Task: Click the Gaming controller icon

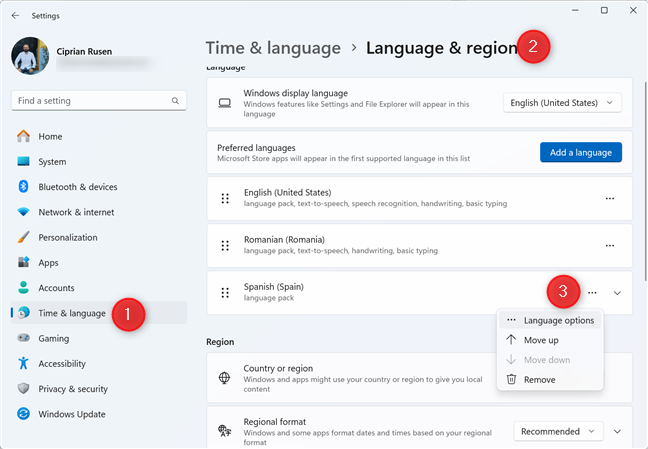Action: [x=24, y=338]
